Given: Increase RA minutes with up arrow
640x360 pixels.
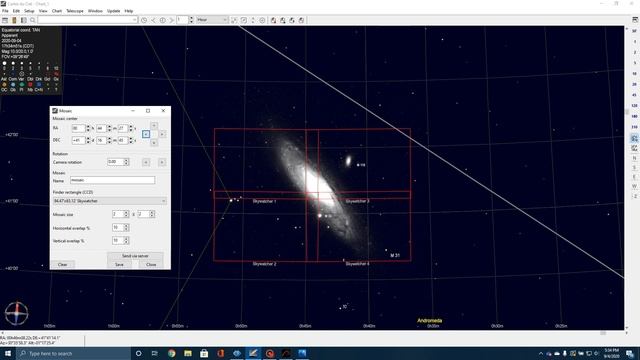Looking at the screenshot, I should pos(109,127).
